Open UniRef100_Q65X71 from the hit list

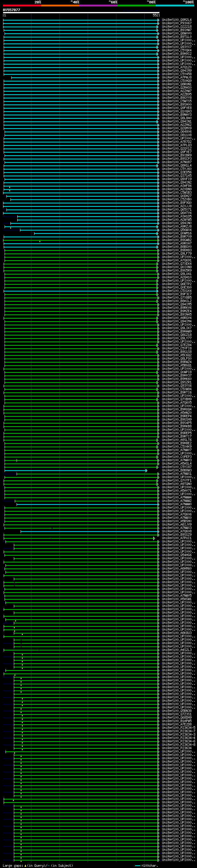tap(176, 210)
